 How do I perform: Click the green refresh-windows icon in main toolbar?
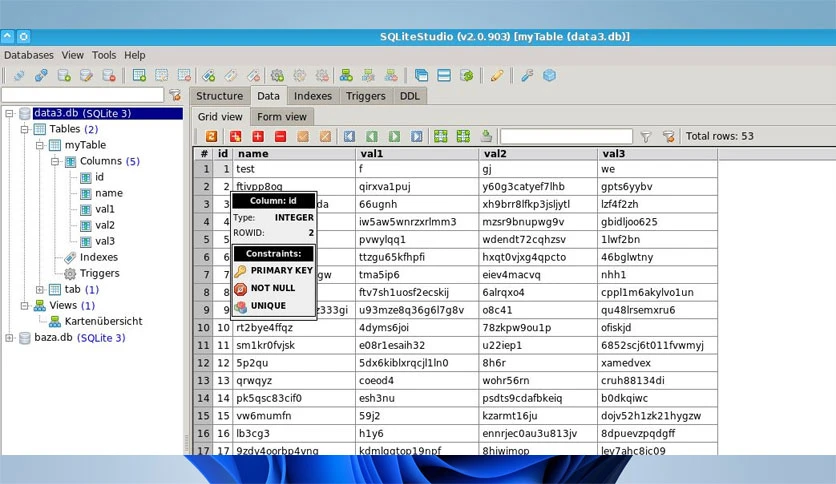pos(467,76)
